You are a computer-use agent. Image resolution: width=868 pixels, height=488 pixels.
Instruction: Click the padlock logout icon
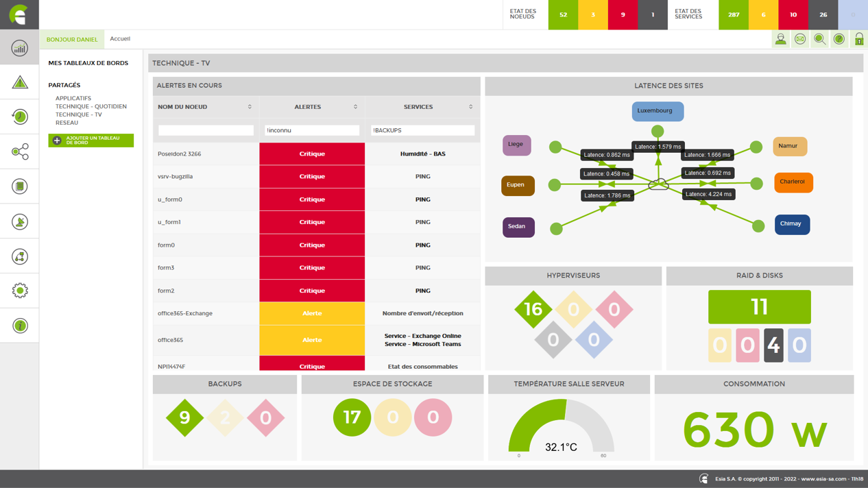[x=858, y=39]
